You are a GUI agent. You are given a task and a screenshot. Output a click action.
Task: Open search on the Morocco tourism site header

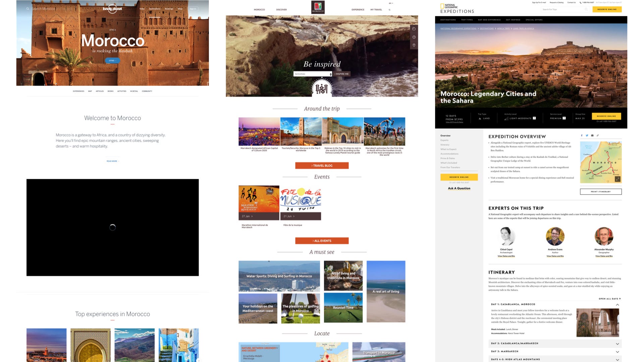pyautogui.click(x=389, y=10)
